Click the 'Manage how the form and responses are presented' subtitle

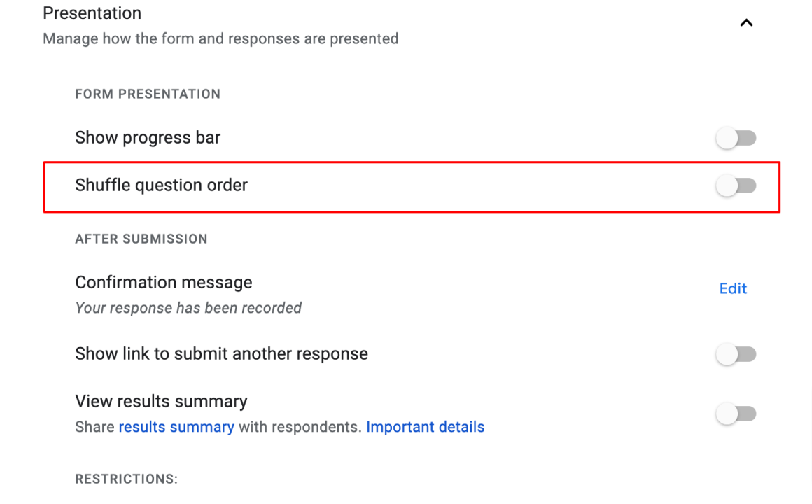220,38
